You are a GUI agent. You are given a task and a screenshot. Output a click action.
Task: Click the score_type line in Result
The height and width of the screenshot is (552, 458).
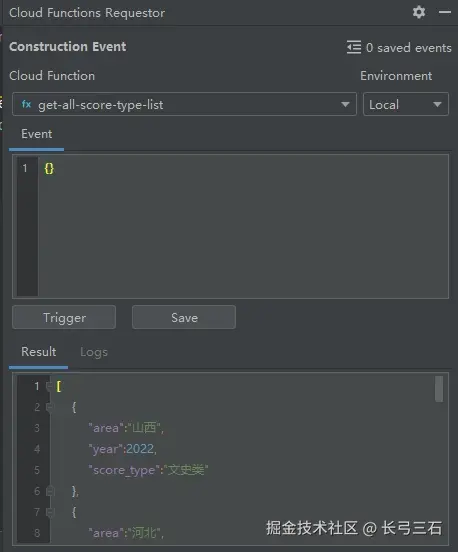[148, 470]
